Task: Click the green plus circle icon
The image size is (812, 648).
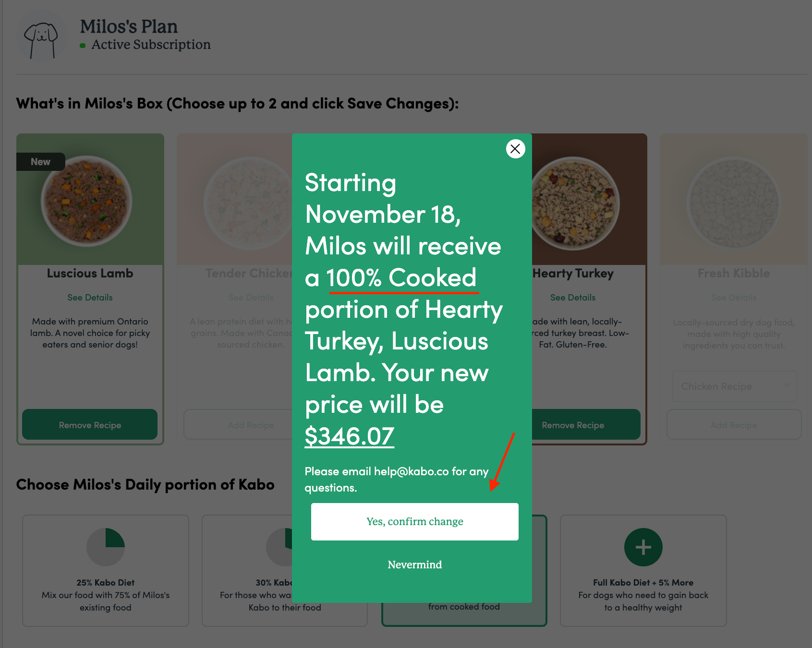Action: pyautogui.click(x=643, y=547)
